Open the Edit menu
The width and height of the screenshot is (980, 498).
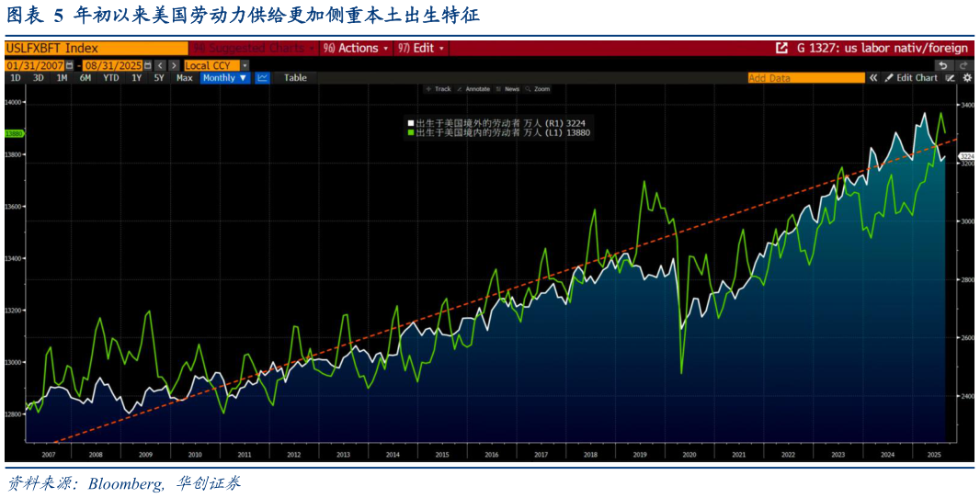tap(421, 48)
